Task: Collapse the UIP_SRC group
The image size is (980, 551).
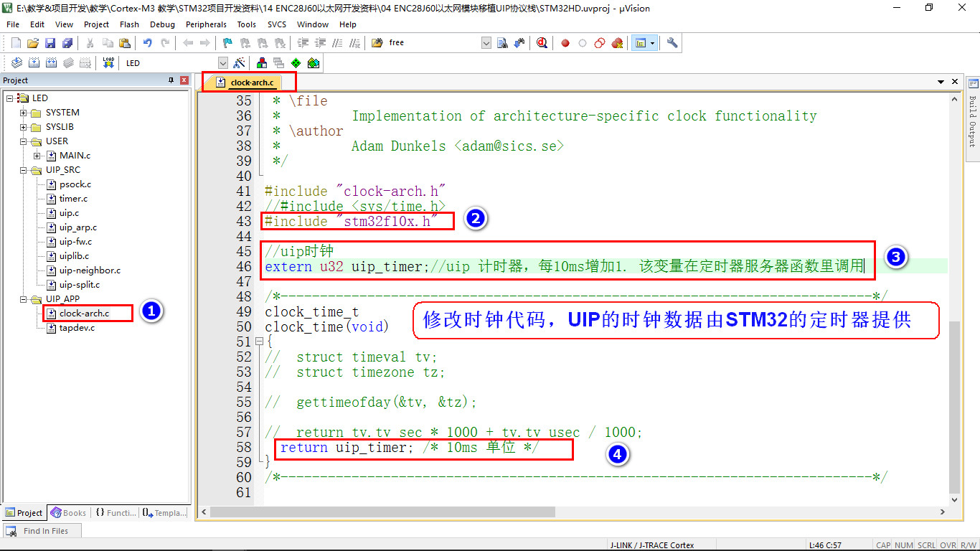Action: (x=24, y=170)
